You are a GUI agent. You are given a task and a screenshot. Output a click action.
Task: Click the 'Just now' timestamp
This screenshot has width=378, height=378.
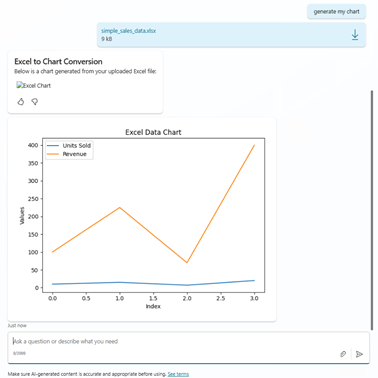17,325
